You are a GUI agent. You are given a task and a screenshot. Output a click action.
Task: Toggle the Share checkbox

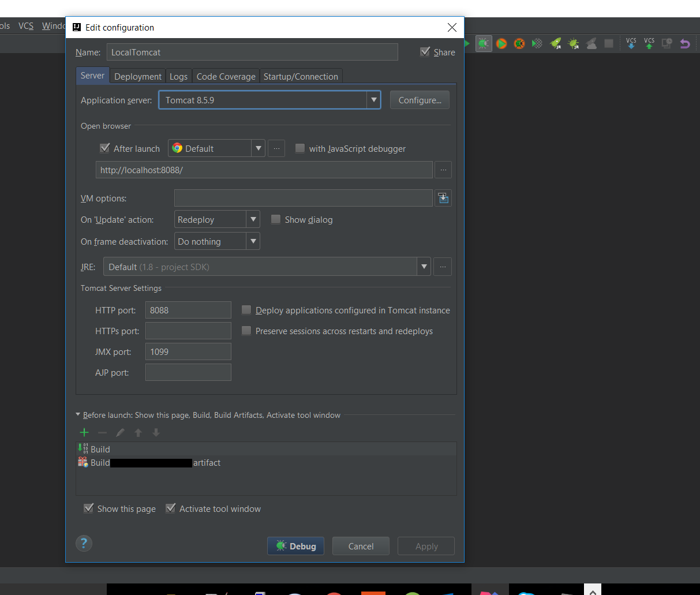tap(425, 52)
